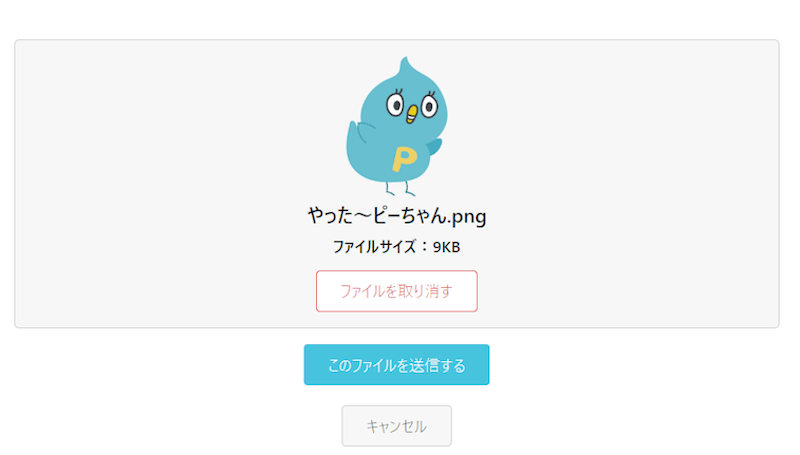Click the ファイルサイズ label text
This screenshot has height=455, width=800.
point(375,247)
